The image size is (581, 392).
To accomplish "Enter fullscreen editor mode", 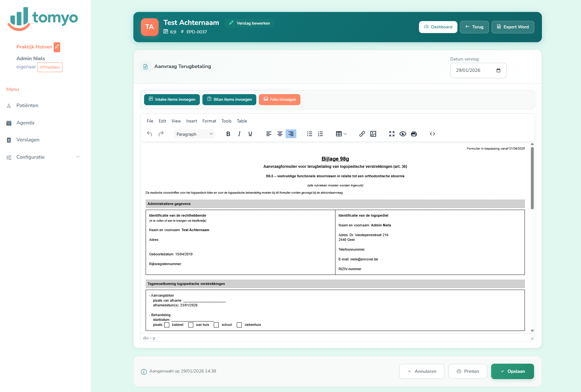I will pos(392,134).
